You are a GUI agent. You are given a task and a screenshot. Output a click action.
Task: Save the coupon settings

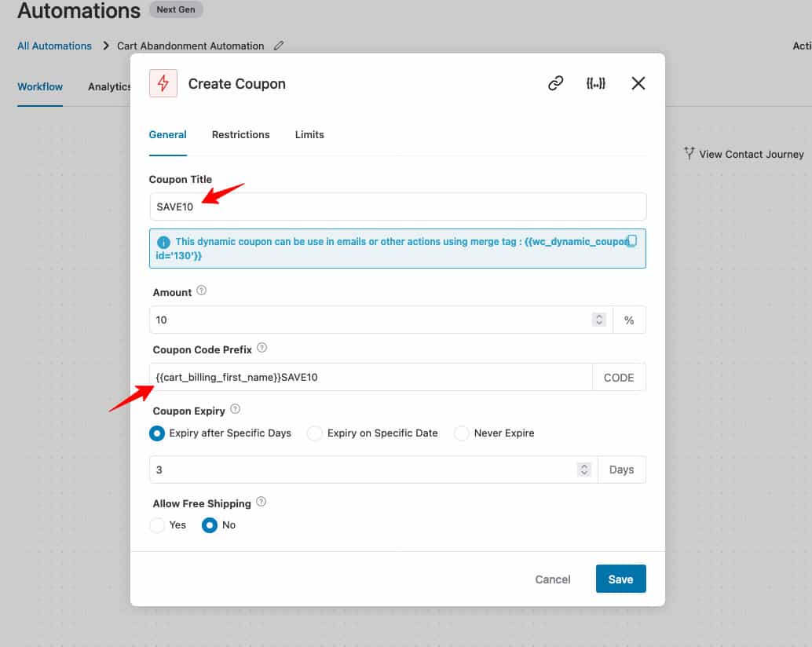(620, 579)
